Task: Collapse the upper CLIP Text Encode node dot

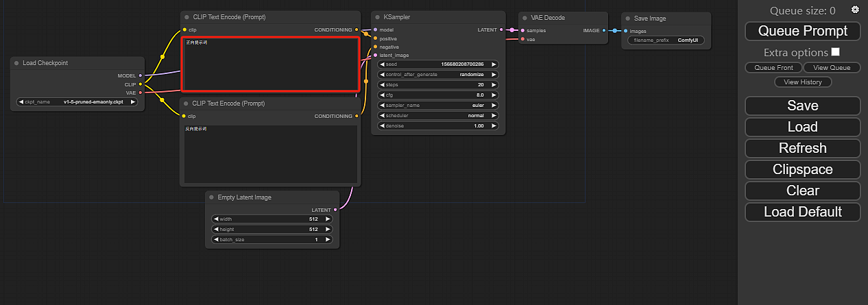Action: point(186,17)
